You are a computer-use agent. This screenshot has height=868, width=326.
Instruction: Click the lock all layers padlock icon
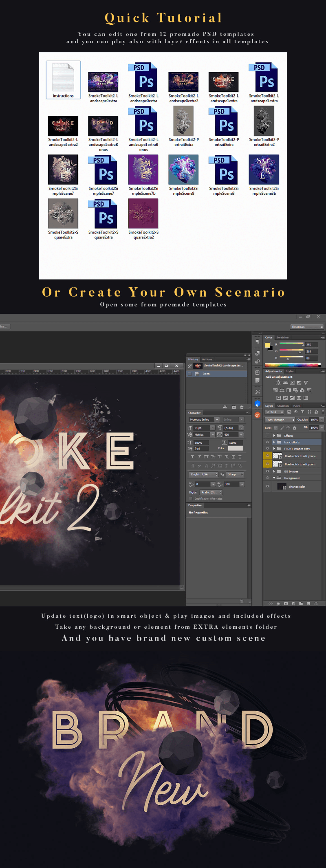coord(294,427)
